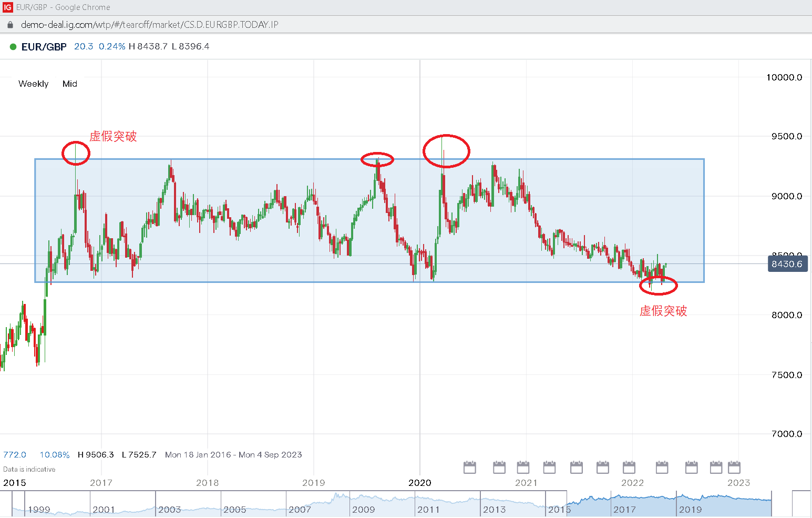
Task: Click the 0.24% change value
Action: pyautogui.click(x=112, y=47)
